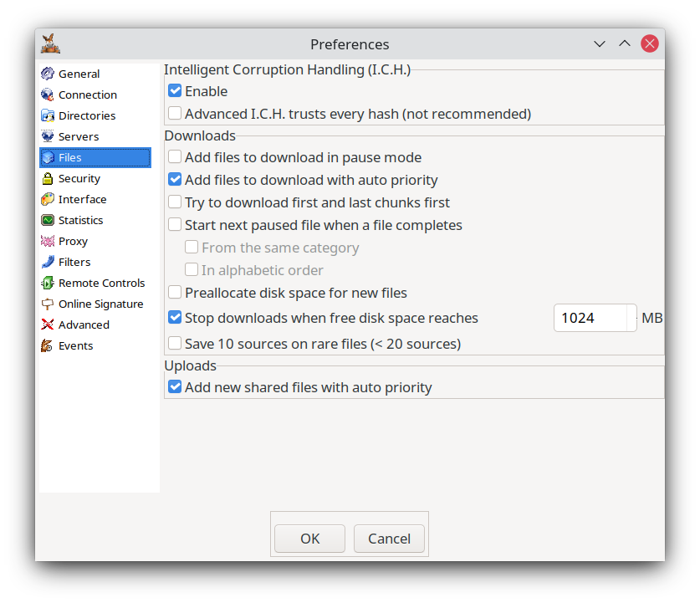Screen dimensions: 700x603
Task: Confirm preferences with OK button
Action: point(309,539)
